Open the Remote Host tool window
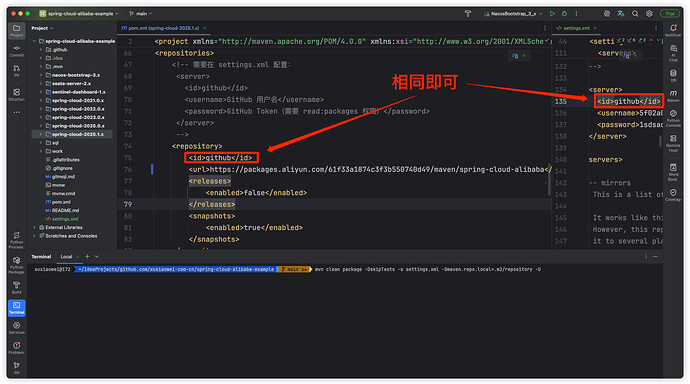The image size is (690, 384). 673,143
